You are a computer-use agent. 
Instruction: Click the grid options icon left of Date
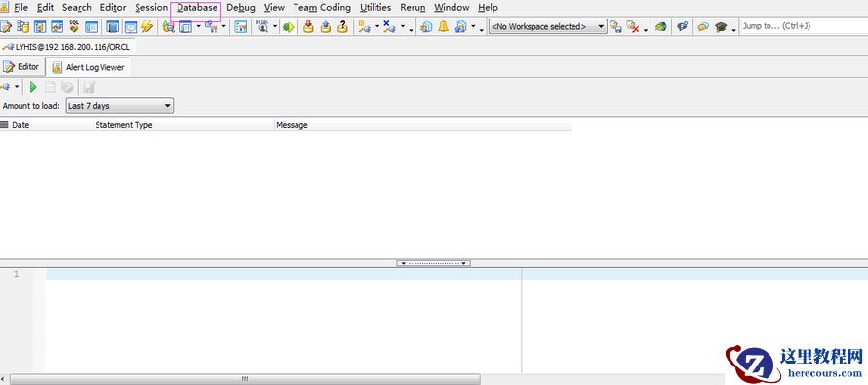tap(5, 125)
